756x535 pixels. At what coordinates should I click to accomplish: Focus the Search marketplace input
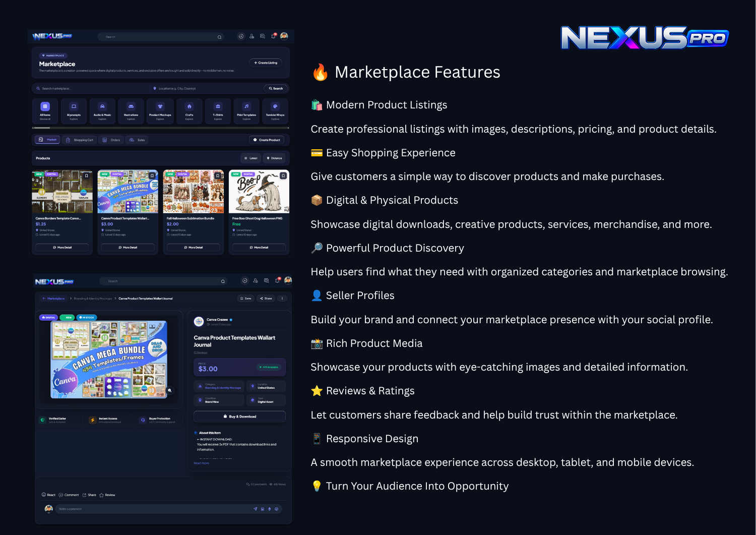tap(93, 88)
